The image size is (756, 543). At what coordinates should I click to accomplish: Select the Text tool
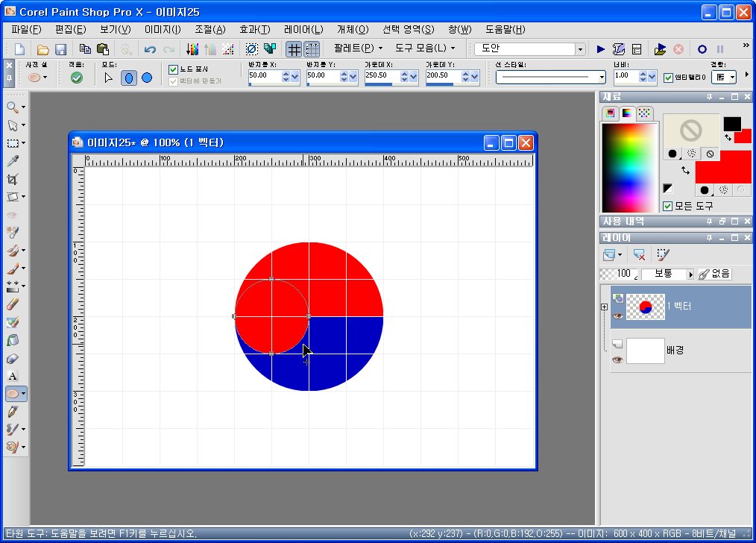[x=13, y=376]
